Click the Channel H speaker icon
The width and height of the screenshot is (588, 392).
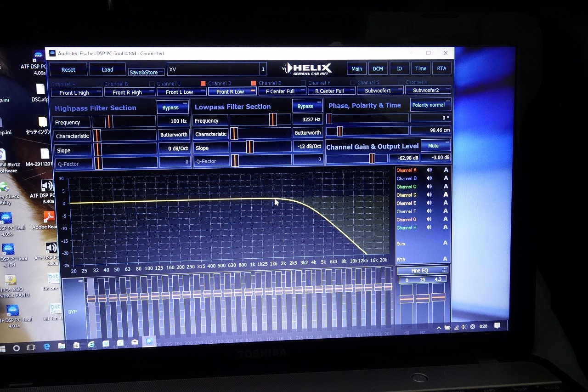(x=429, y=227)
